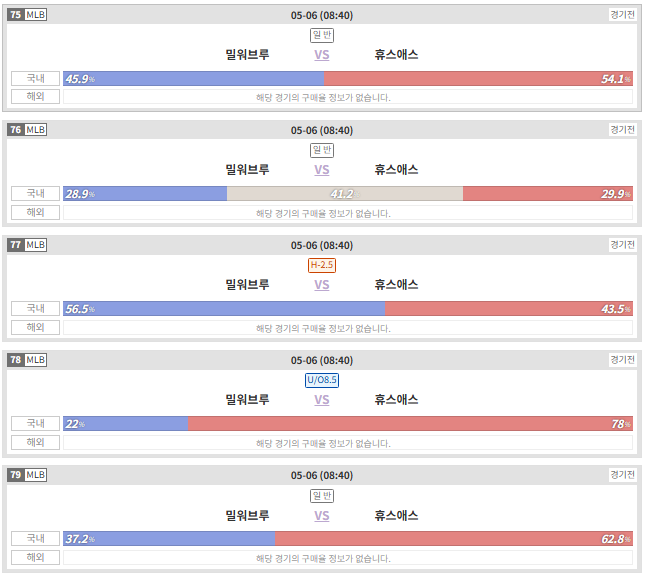Click the U/O8.5 over-under badge

pyautogui.click(x=322, y=380)
